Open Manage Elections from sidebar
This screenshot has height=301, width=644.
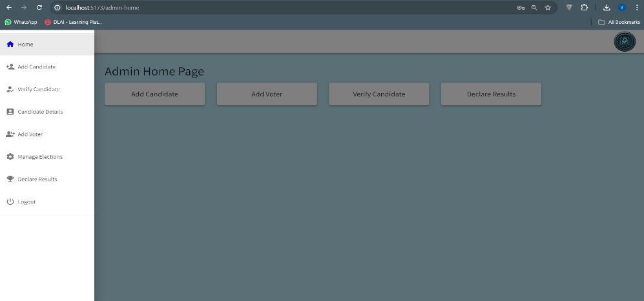(47, 157)
